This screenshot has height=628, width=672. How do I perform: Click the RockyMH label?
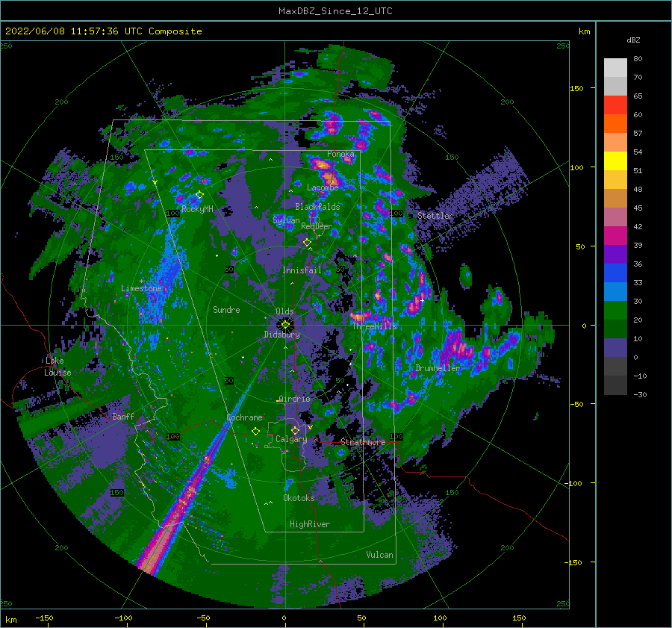click(197, 209)
